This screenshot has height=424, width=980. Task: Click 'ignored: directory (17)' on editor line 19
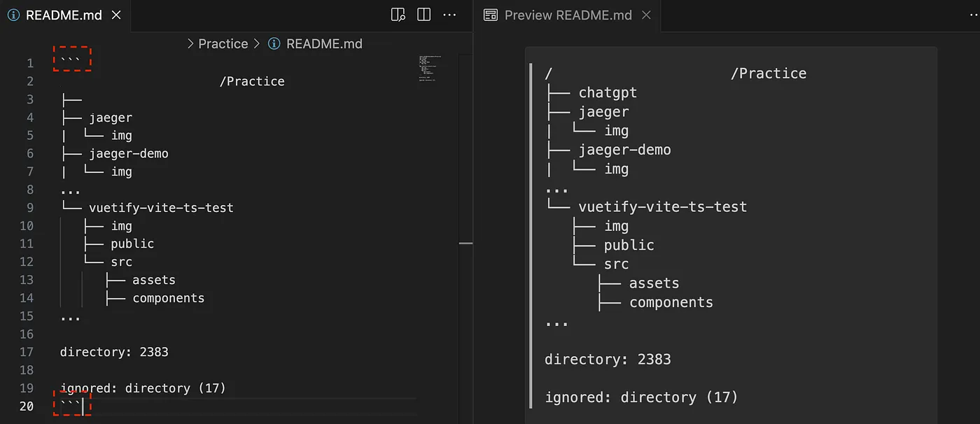(x=143, y=388)
